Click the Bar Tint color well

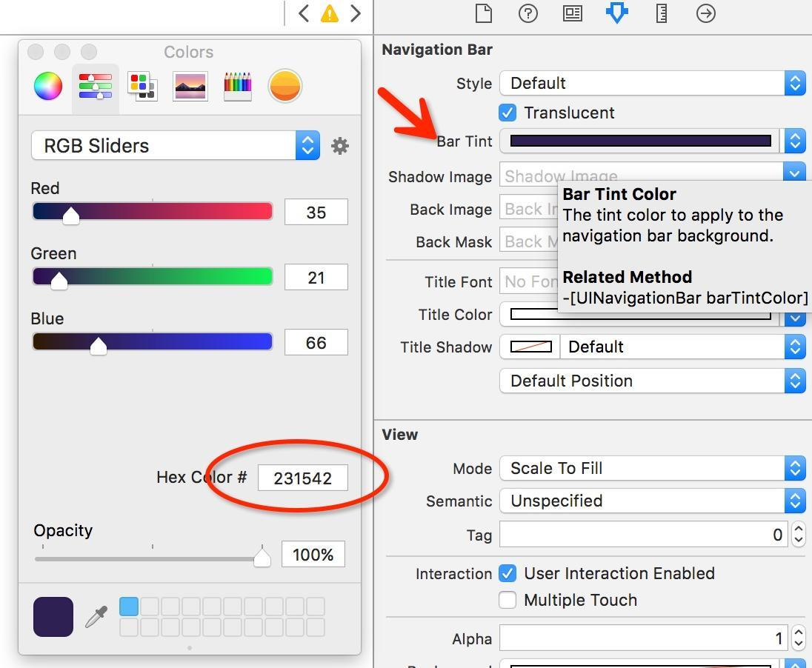pos(641,141)
